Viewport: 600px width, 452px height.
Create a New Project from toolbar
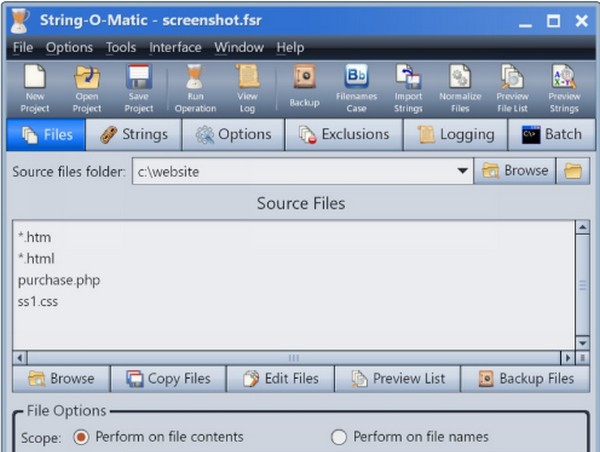pyautogui.click(x=35, y=89)
